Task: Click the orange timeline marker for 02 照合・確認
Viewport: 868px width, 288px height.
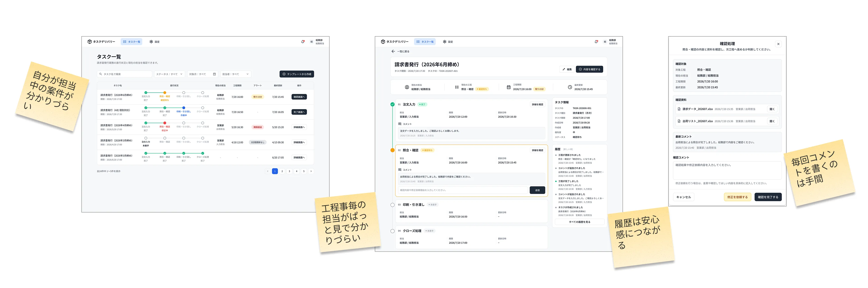Action: (392, 150)
